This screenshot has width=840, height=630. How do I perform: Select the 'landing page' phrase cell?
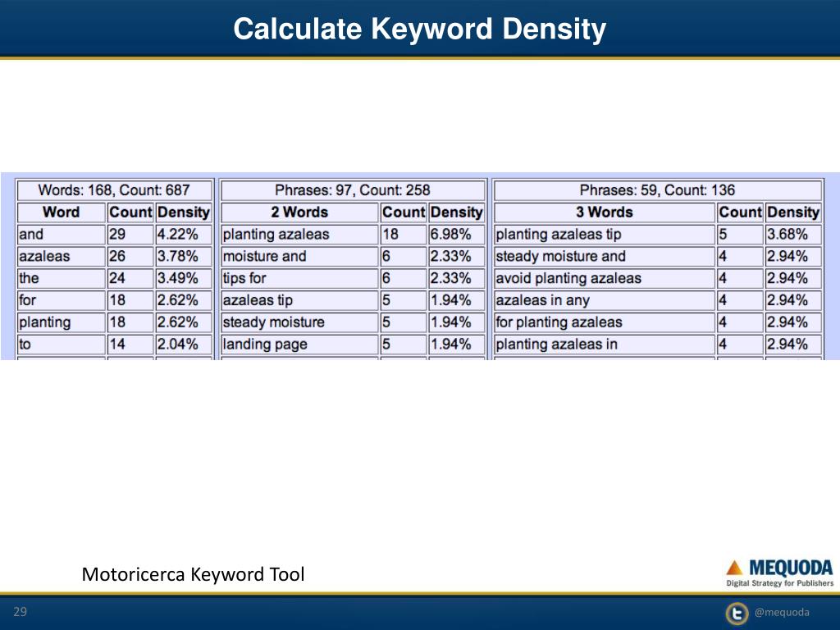299,344
